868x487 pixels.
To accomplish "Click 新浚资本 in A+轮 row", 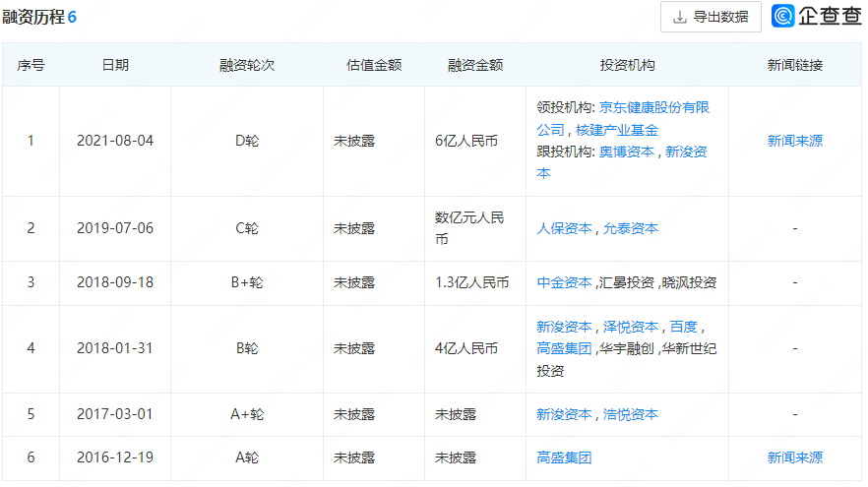I will 564,414.
